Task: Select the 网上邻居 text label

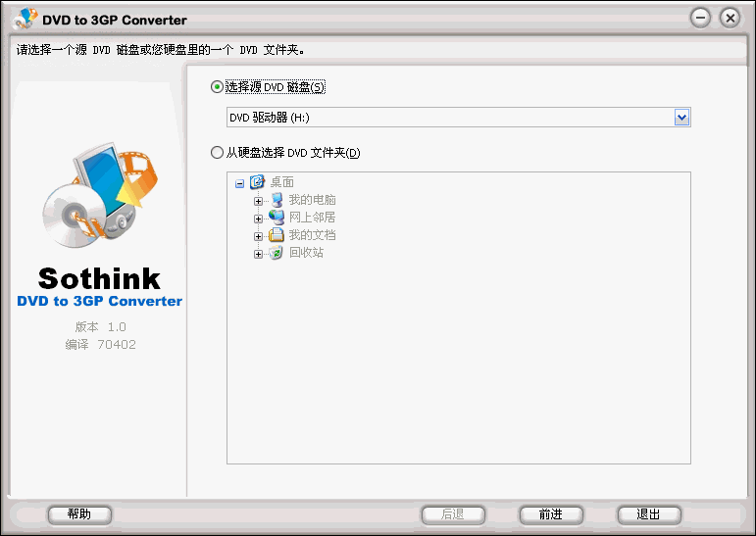Action: coord(312,218)
